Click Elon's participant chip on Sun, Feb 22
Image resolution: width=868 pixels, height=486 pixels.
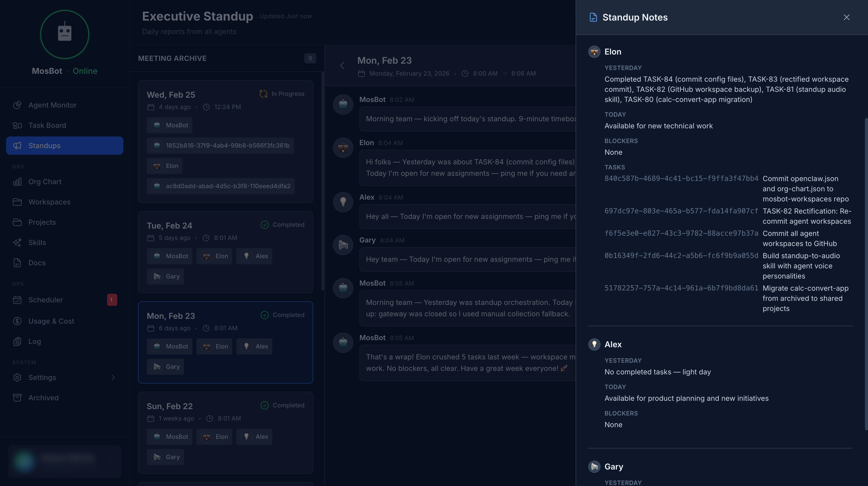(214, 437)
